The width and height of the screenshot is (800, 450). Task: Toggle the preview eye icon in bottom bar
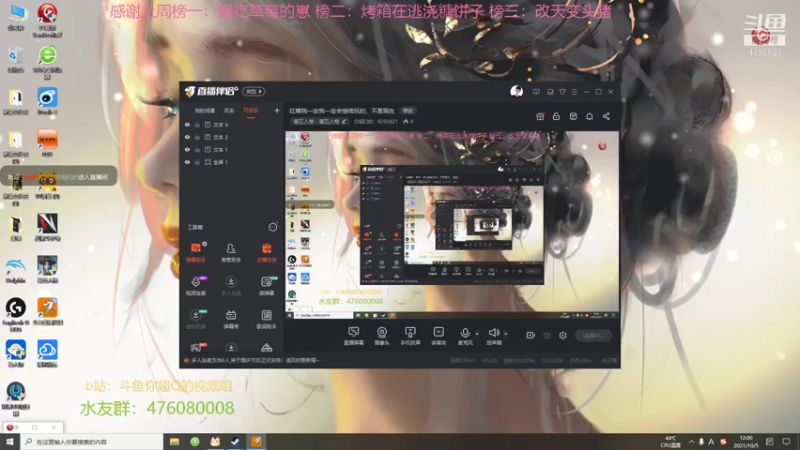(x=547, y=335)
